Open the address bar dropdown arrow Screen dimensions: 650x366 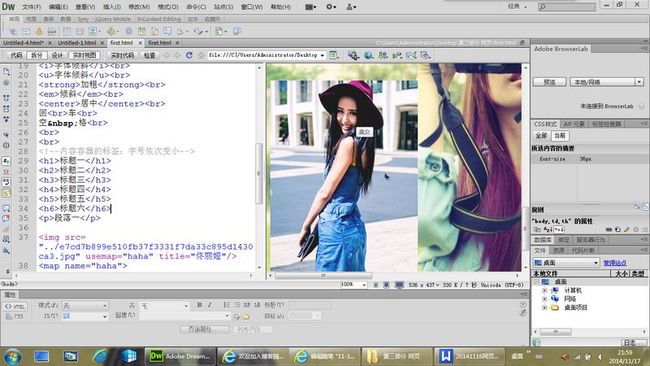[x=322, y=55]
